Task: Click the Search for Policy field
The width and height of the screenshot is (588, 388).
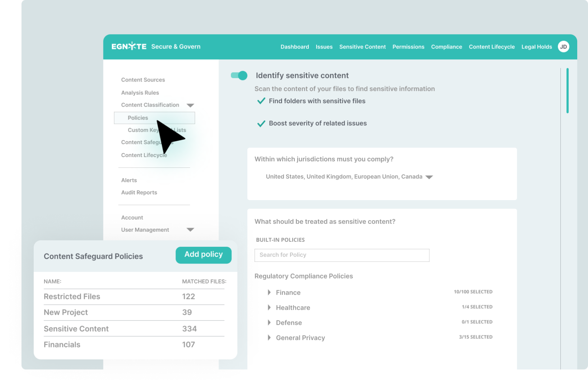Action: click(x=341, y=255)
